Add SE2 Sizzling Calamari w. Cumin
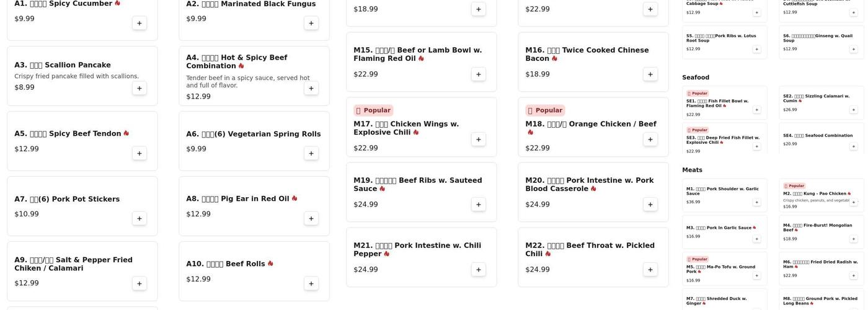Viewport: 868px width, 310px height. (x=853, y=110)
